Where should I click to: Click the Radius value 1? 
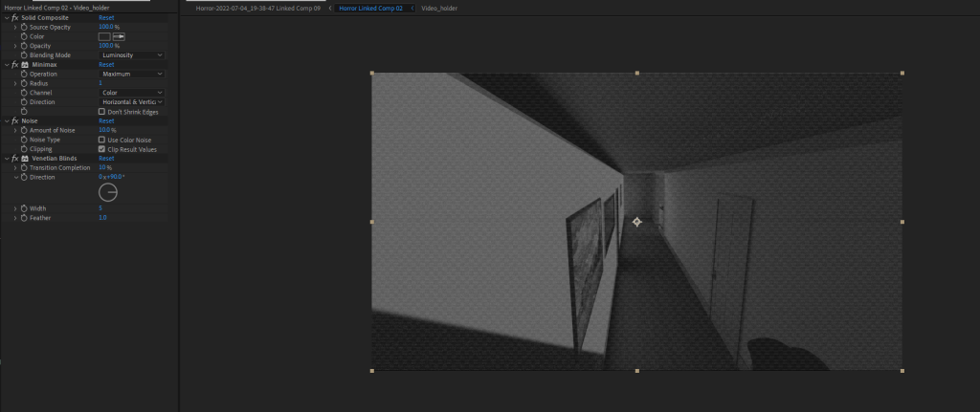[100, 84]
